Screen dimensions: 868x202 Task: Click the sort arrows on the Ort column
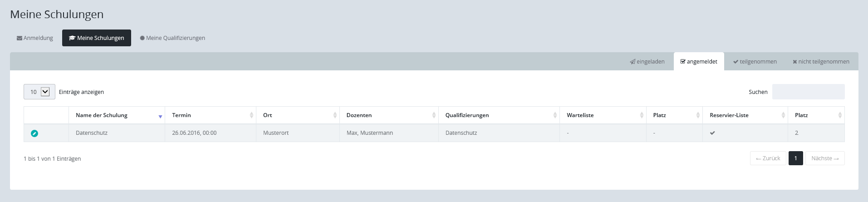(x=335, y=115)
